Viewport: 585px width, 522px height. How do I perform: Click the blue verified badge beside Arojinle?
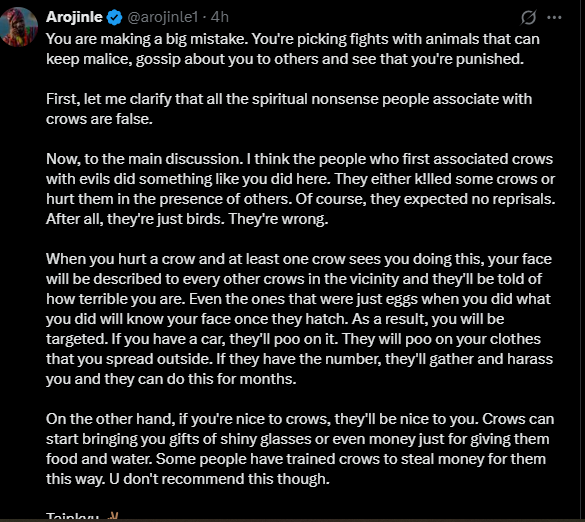point(114,18)
